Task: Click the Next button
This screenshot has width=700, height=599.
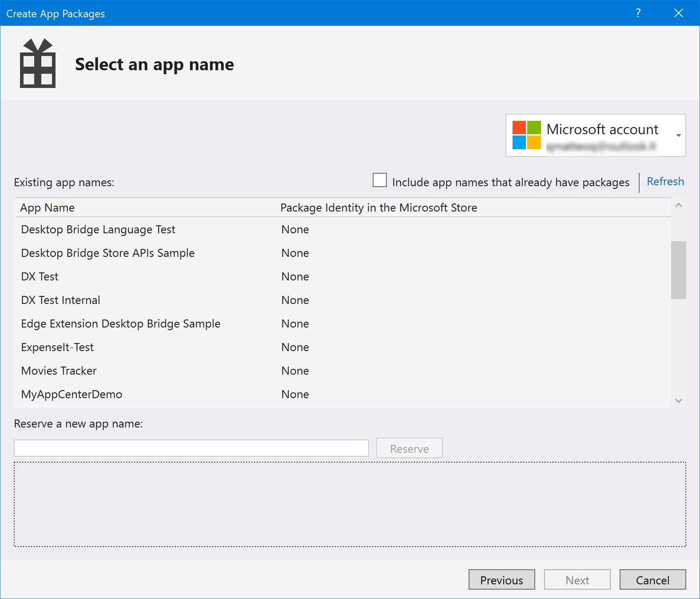Action: point(577,579)
